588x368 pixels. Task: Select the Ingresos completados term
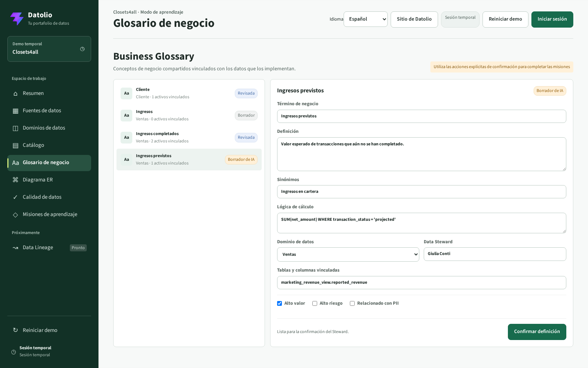point(189,138)
